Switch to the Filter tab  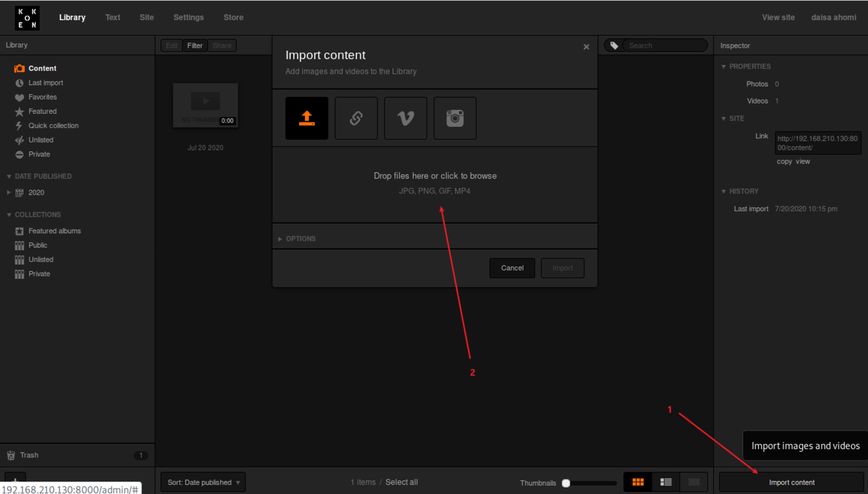[195, 46]
